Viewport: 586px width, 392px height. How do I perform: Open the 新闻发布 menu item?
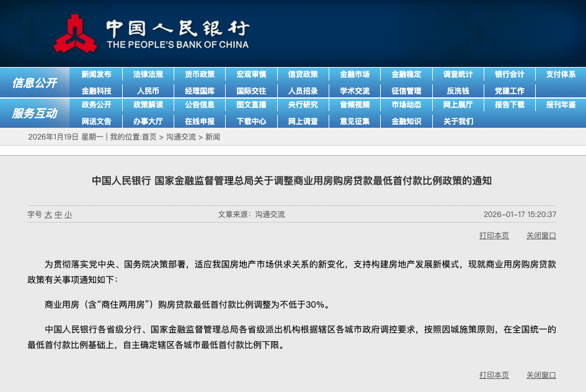click(x=96, y=74)
